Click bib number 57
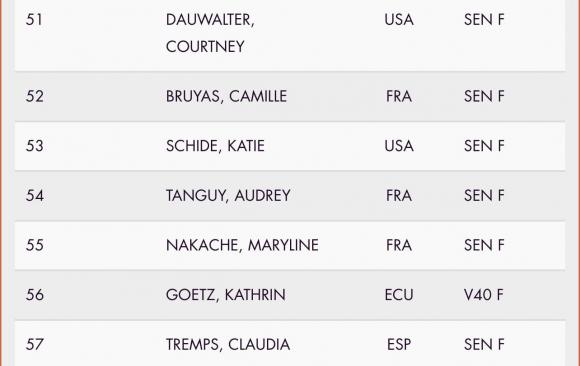The height and width of the screenshot is (366, 580). (x=35, y=344)
